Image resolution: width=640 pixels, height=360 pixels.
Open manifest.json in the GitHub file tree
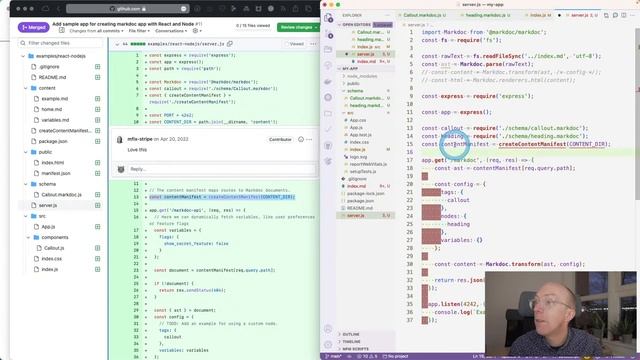pos(56,173)
